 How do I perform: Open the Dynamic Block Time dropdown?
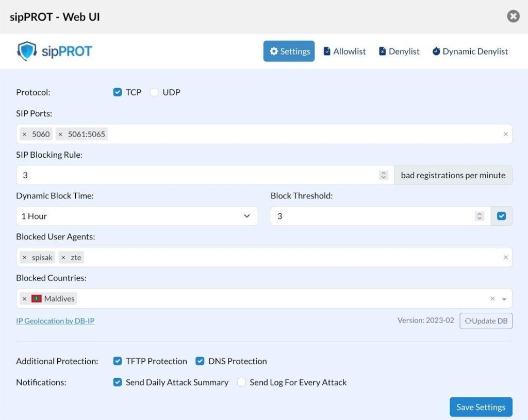tap(137, 216)
